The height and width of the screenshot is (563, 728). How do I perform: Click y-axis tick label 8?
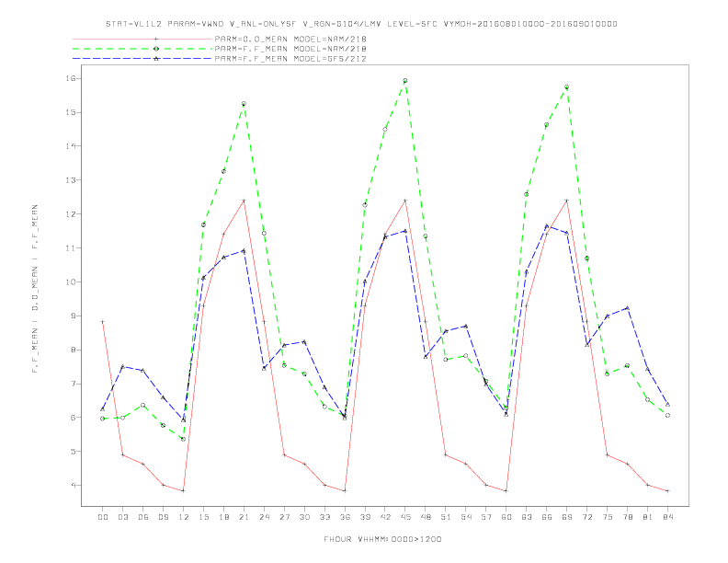(73, 350)
